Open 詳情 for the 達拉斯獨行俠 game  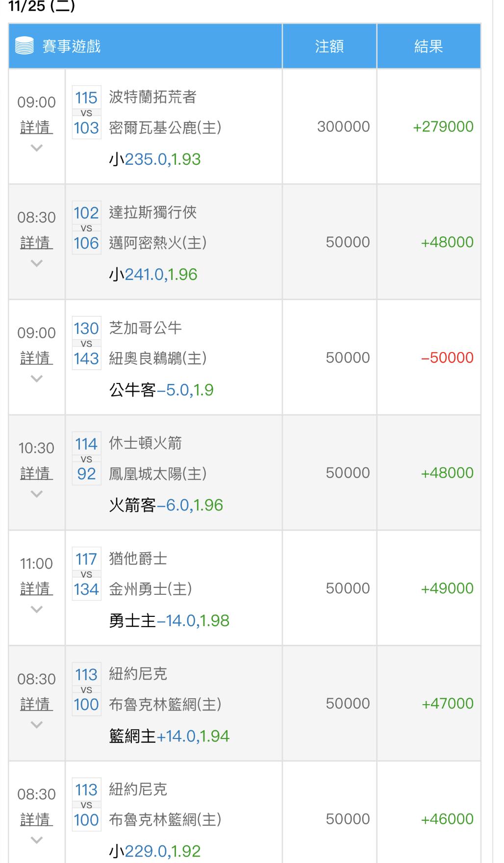tap(36, 243)
